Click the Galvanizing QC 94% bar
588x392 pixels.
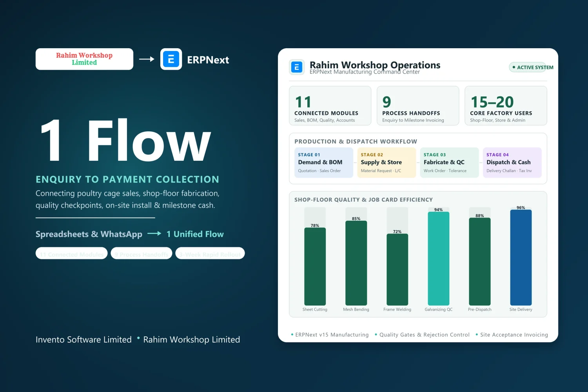[x=438, y=259]
